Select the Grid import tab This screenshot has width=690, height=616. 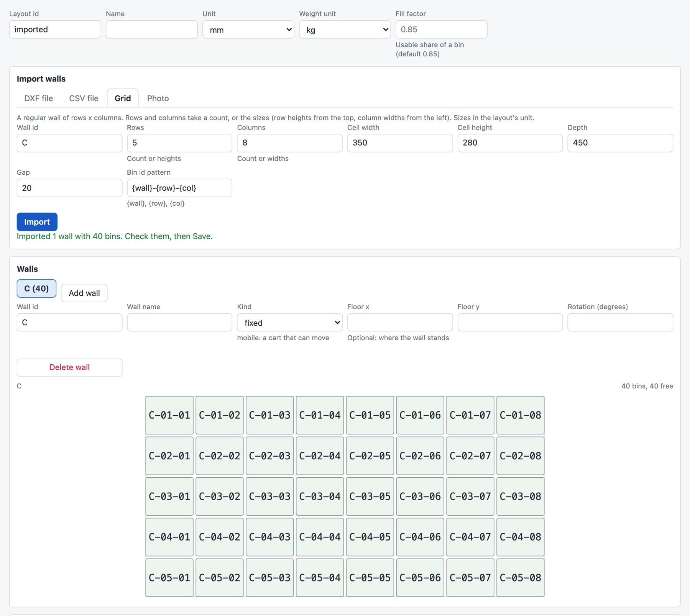pyautogui.click(x=123, y=98)
